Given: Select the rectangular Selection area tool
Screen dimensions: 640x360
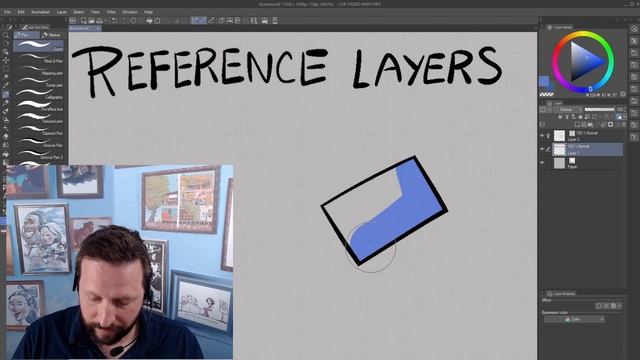Looking at the screenshot, I should click(5, 69).
